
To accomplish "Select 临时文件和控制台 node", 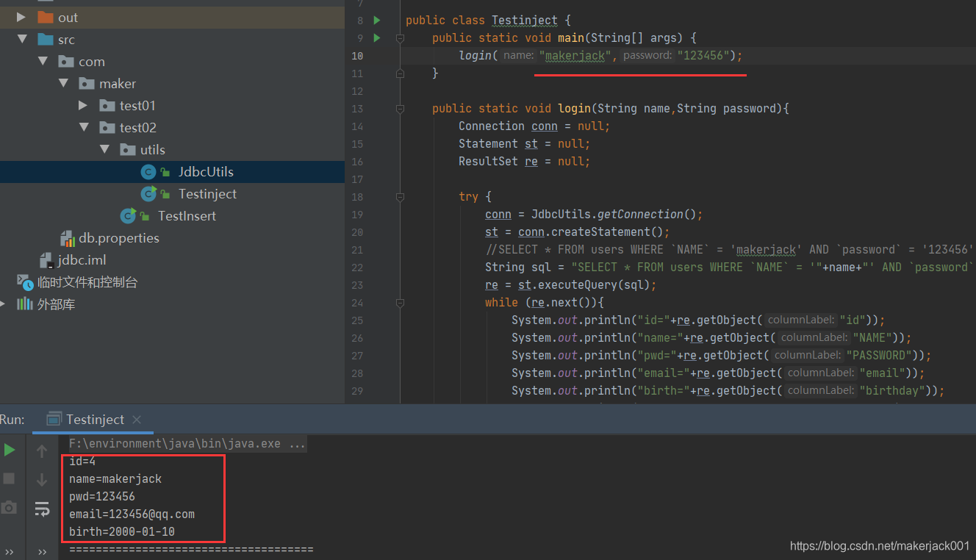I will [87, 281].
